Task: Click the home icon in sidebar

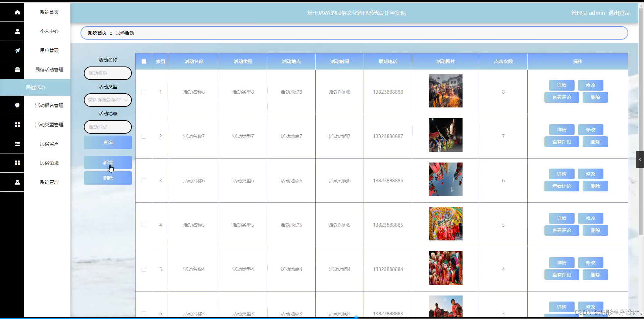Action: pyautogui.click(x=17, y=12)
